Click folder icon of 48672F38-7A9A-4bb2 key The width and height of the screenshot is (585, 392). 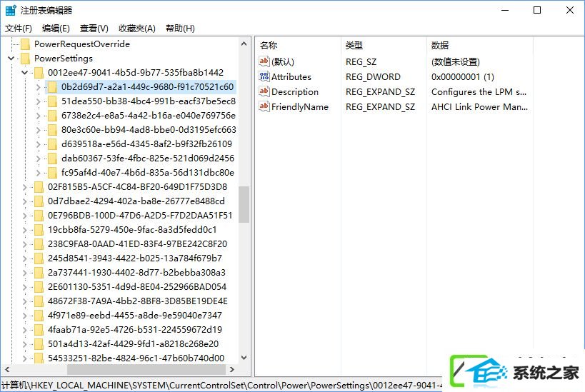(39, 301)
